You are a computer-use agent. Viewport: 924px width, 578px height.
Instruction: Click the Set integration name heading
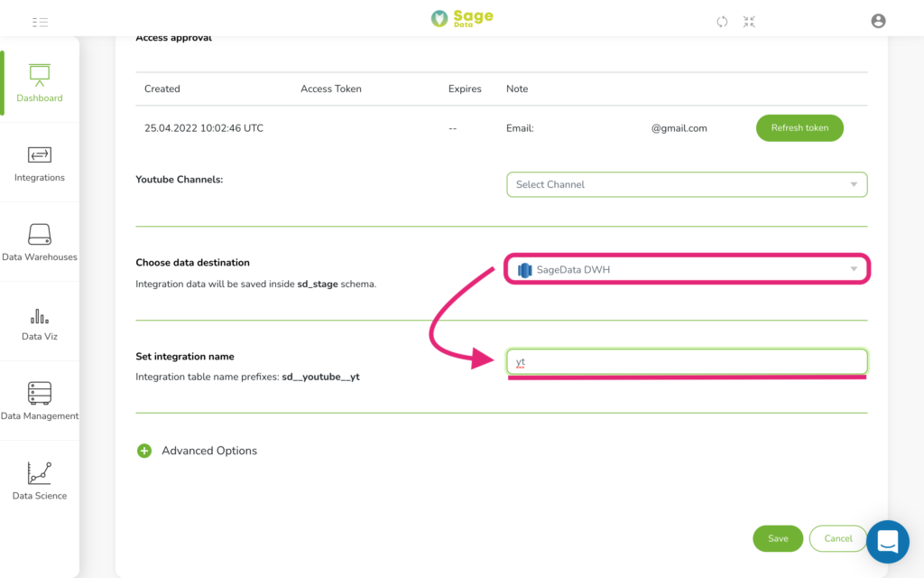point(185,357)
